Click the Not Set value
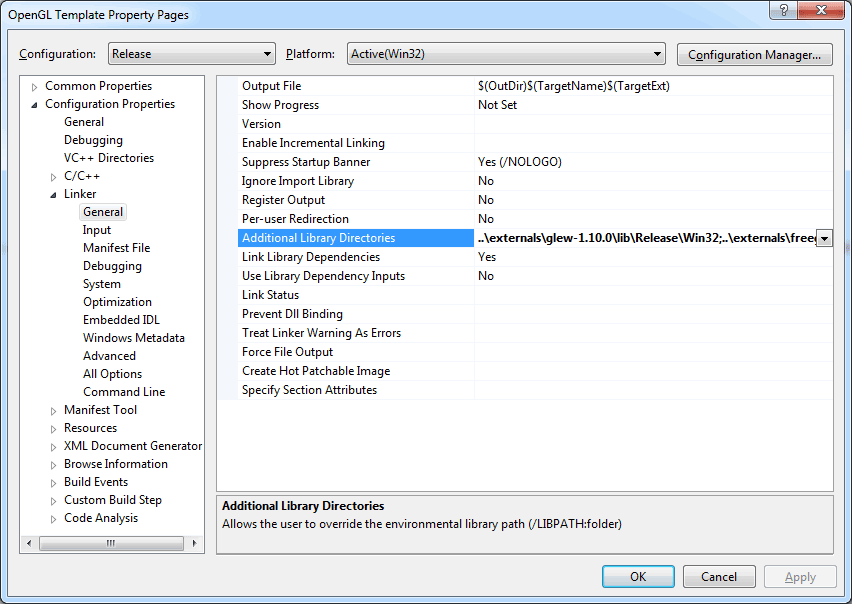The height and width of the screenshot is (604, 852). 497,105
